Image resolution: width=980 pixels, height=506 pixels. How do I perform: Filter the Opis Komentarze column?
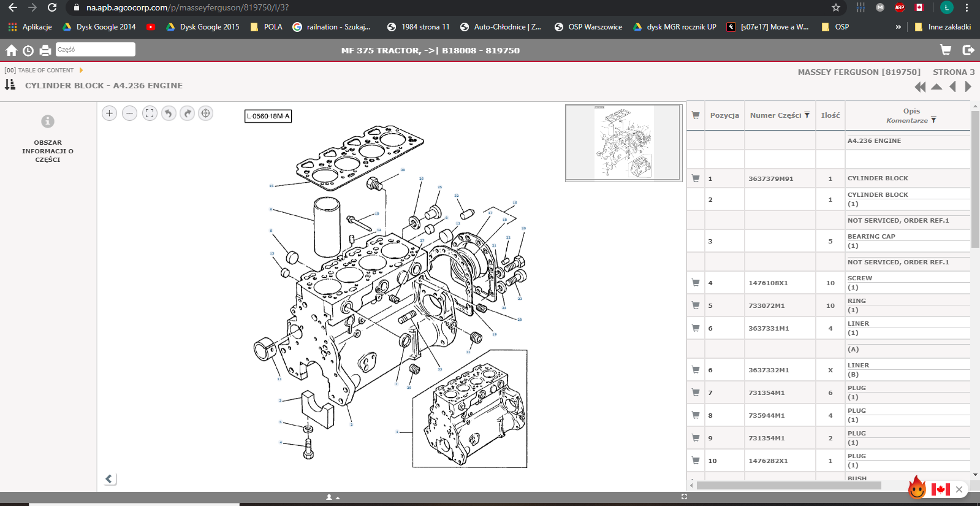tap(933, 120)
